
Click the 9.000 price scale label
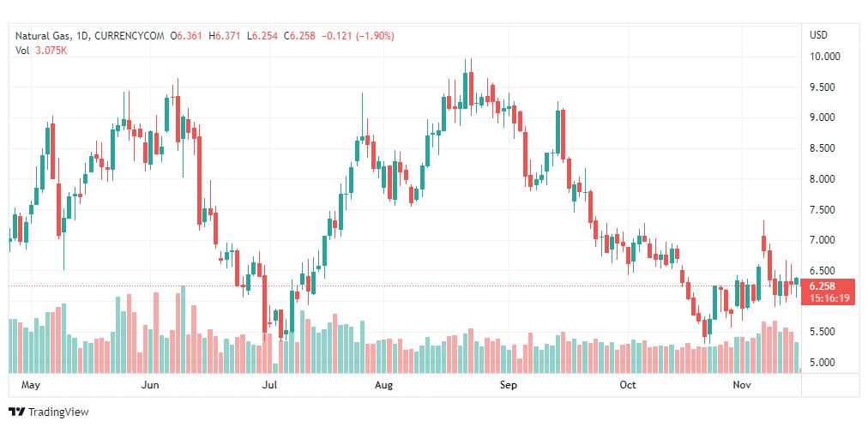(824, 117)
